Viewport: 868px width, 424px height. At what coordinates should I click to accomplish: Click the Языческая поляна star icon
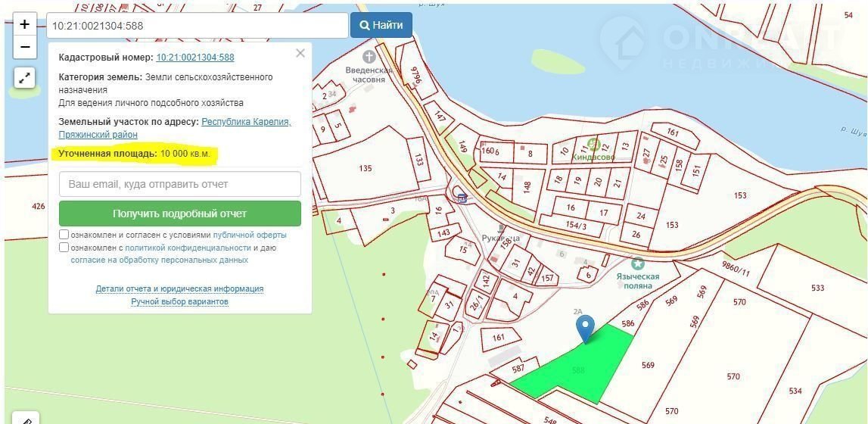click(x=638, y=263)
